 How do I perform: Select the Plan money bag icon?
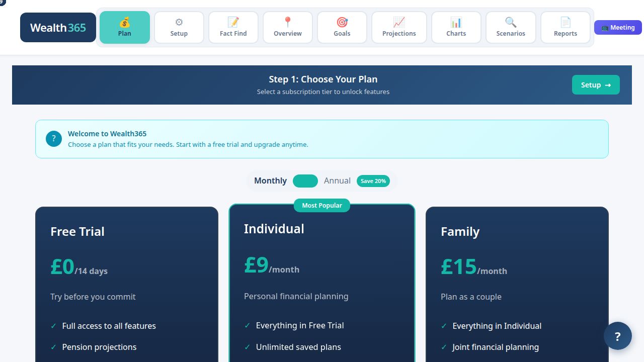point(124,22)
